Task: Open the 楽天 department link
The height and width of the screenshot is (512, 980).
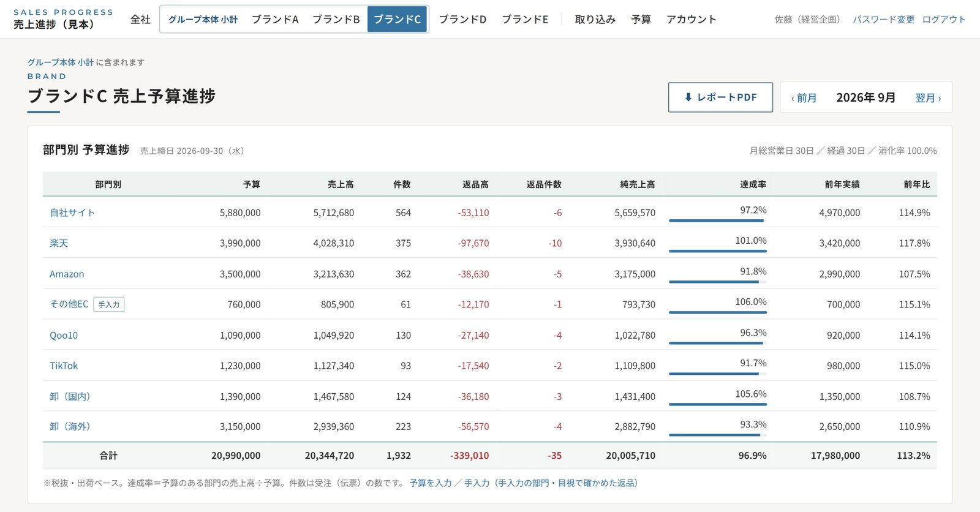Action: [59, 243]
